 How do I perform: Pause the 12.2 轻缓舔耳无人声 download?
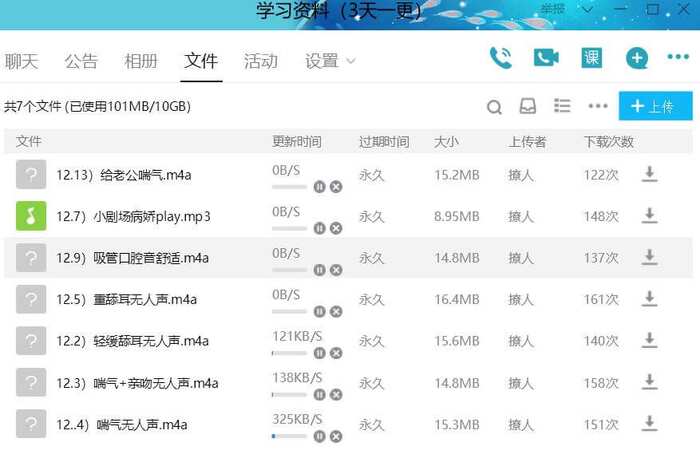(x=319, y=353)
